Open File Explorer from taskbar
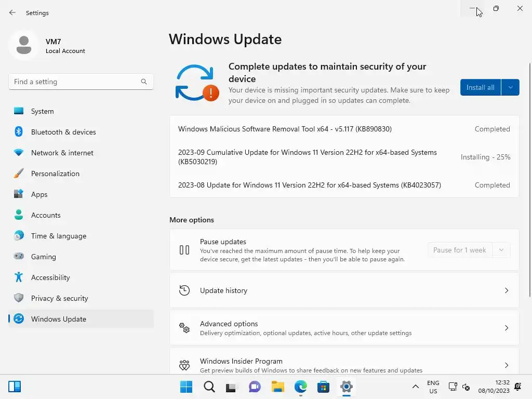This screenshot has height=399, width=532. [x=277, y=387]
